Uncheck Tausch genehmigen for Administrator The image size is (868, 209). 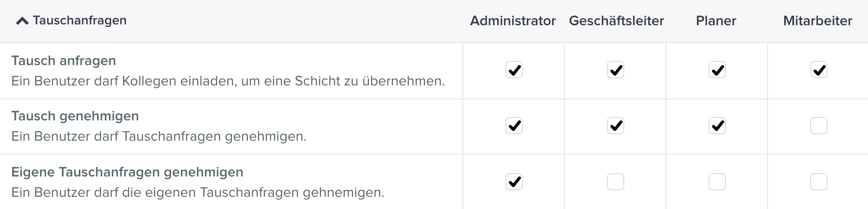514,126
